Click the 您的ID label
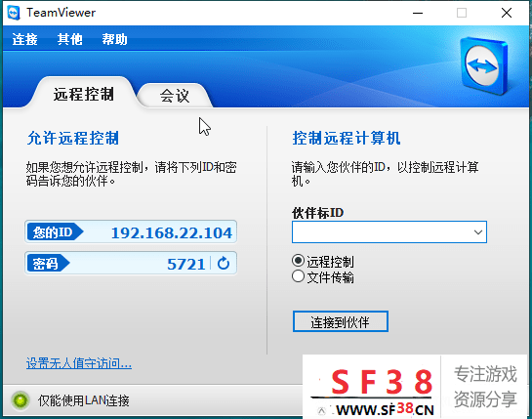The width and height of the screenshot is (532, 419). point(55,232)
